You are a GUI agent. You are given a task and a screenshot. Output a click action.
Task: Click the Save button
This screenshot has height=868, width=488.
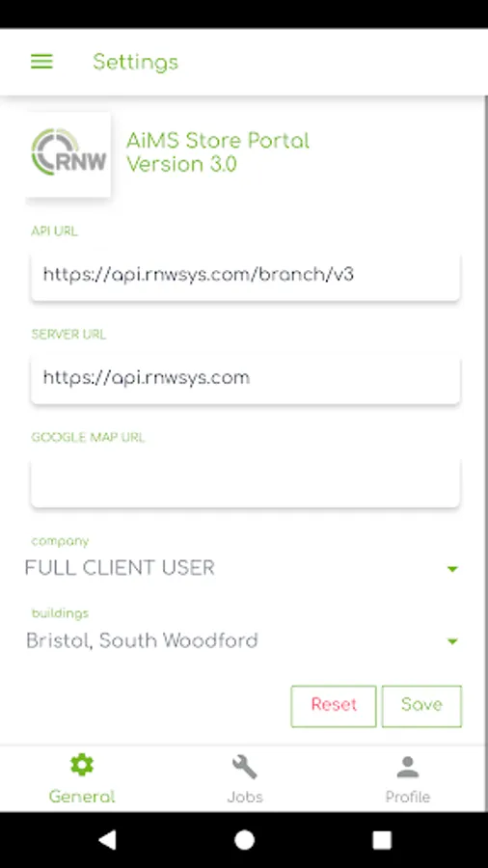[421, 706]
